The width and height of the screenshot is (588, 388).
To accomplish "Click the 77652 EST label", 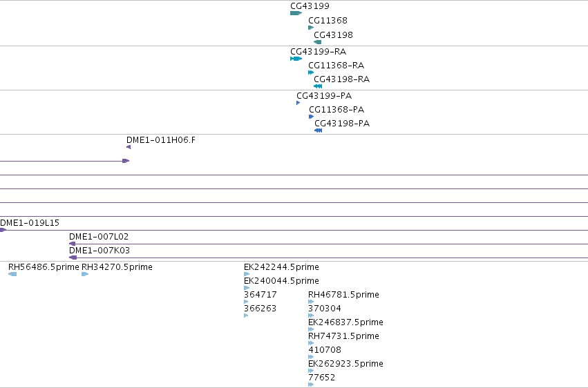I will tap(321, 378).
